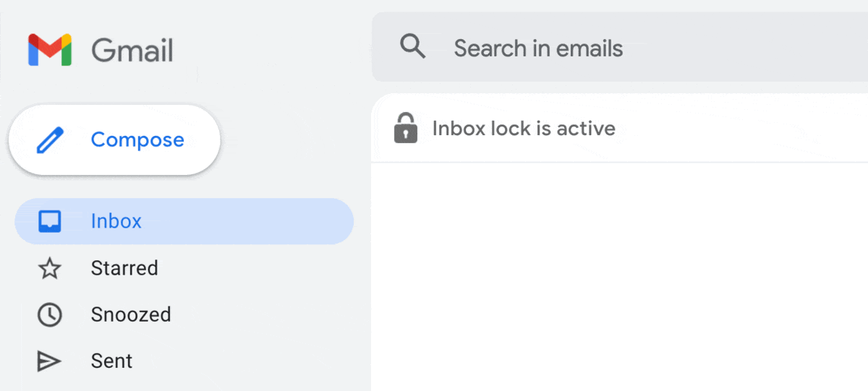The width and height of the screenshot is (868, 391).
Task: Click the Gmail wordmark text
Action: (132, 51)
